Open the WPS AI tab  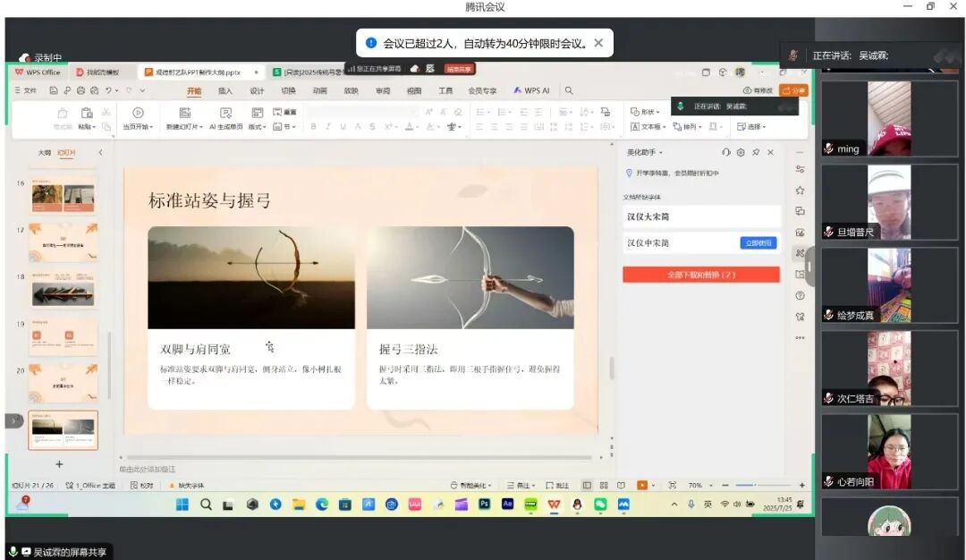[531, 90]
